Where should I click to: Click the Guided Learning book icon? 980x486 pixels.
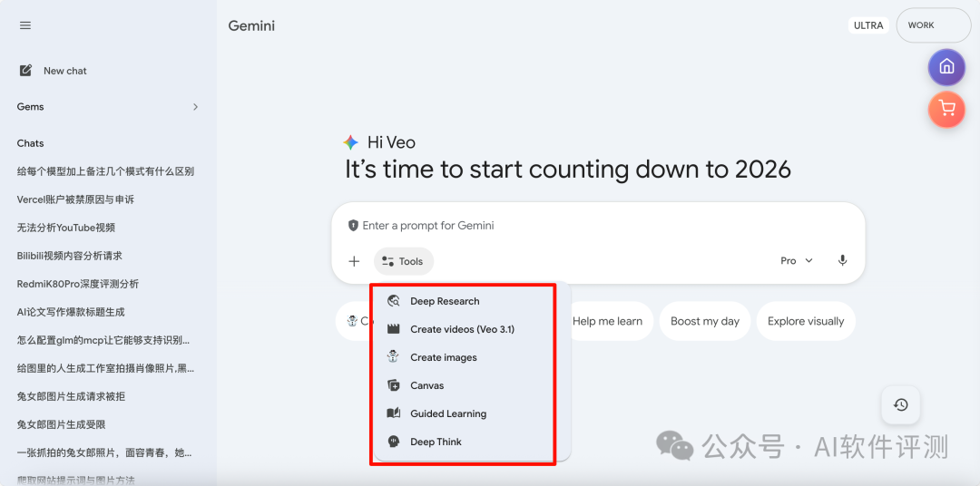point(393,413)
